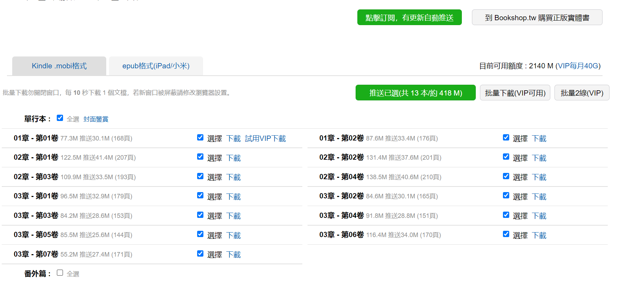Open VIP每月40G quota link
The height and width of the screenshot is (281, 644).
(x=578, y=66)
